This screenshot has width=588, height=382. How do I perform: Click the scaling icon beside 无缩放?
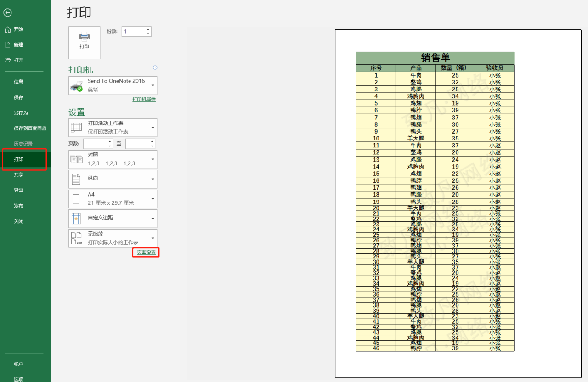(76, 238)
